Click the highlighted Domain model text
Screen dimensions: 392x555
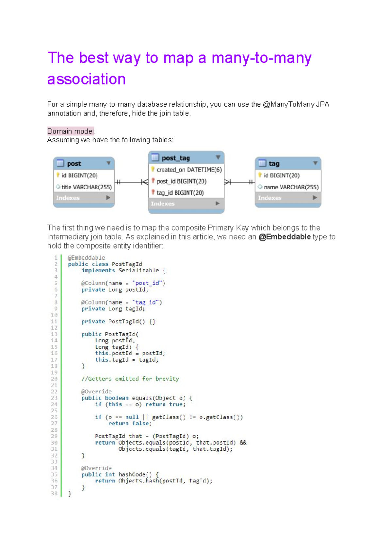(71, 131)
